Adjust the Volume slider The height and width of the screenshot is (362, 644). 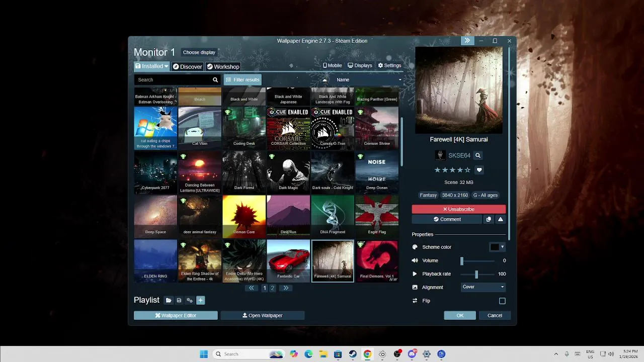477,260
